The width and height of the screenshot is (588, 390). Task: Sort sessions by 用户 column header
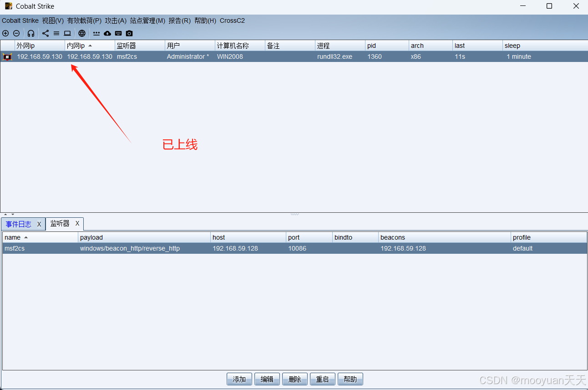[x=190, y=46]
